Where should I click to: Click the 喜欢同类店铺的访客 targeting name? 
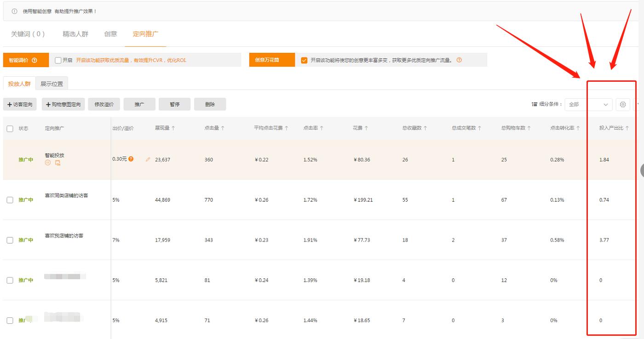[x=66, y=196]
